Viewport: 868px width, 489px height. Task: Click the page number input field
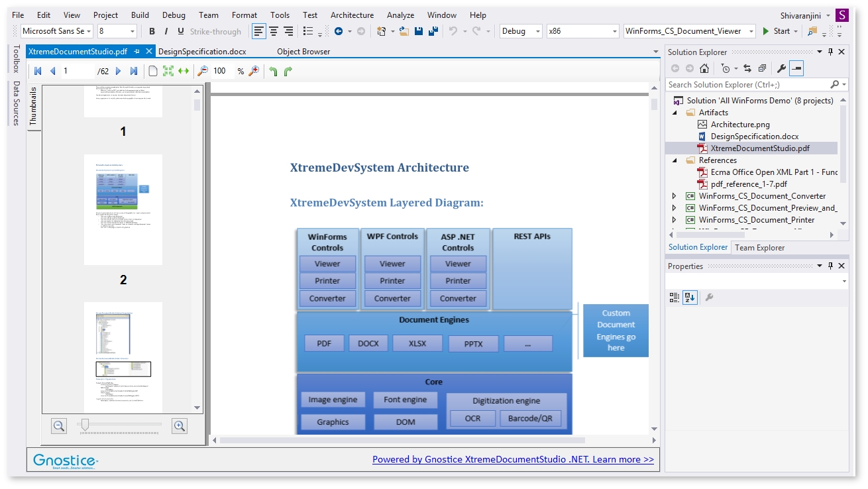coord(78,71)
